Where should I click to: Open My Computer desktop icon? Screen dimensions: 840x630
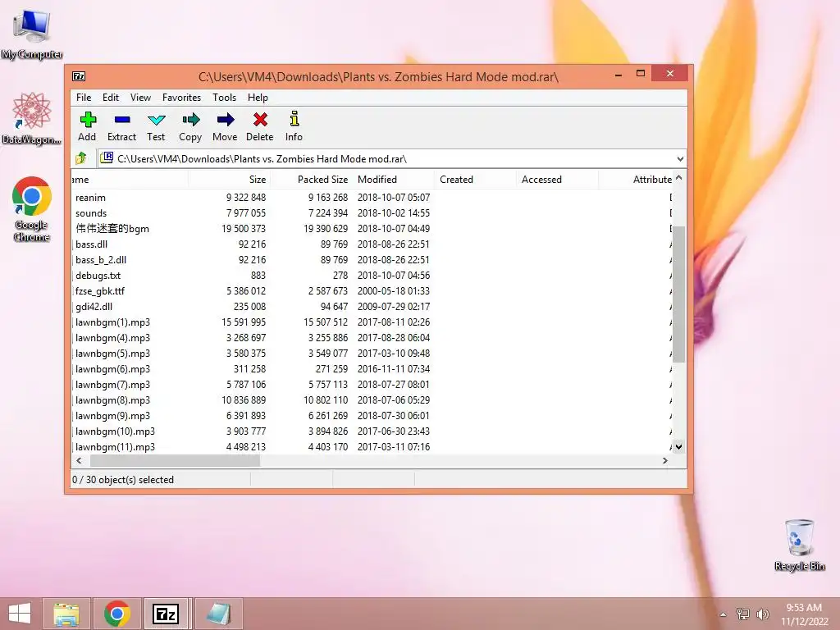click(x=32, y=34)
